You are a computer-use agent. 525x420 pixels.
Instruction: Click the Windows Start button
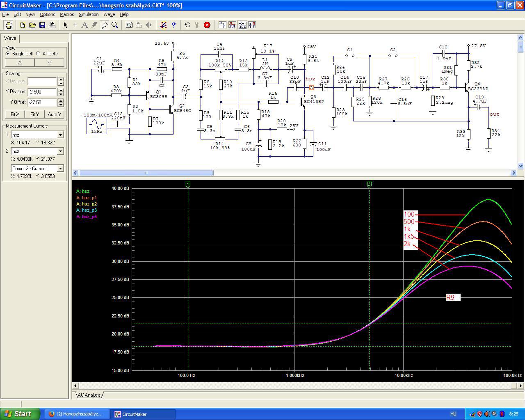click(20, 414)
